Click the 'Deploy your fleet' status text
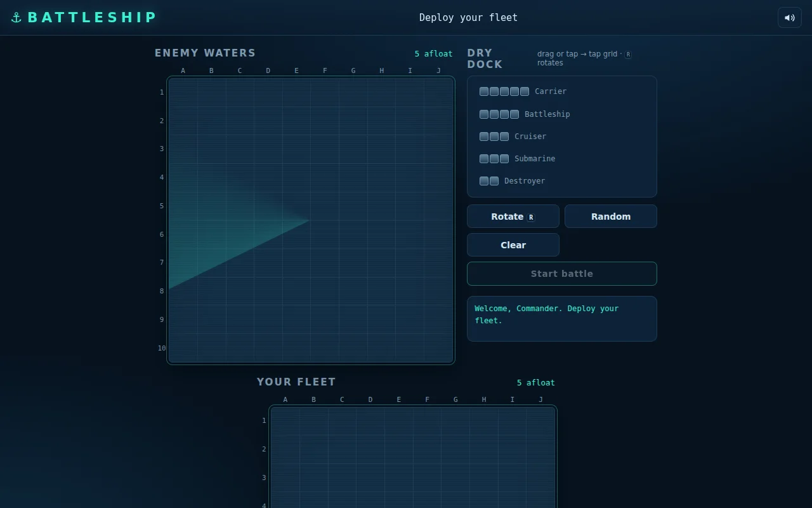 [x=468, y=18]
